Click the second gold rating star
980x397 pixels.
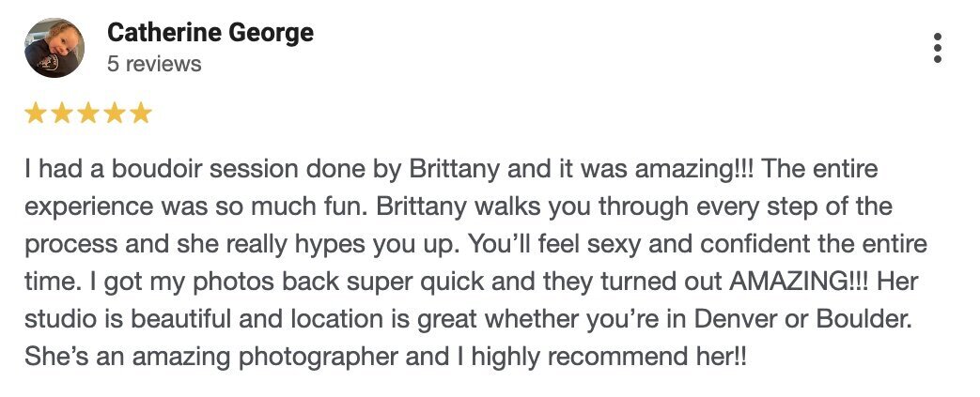pos(62,114)
